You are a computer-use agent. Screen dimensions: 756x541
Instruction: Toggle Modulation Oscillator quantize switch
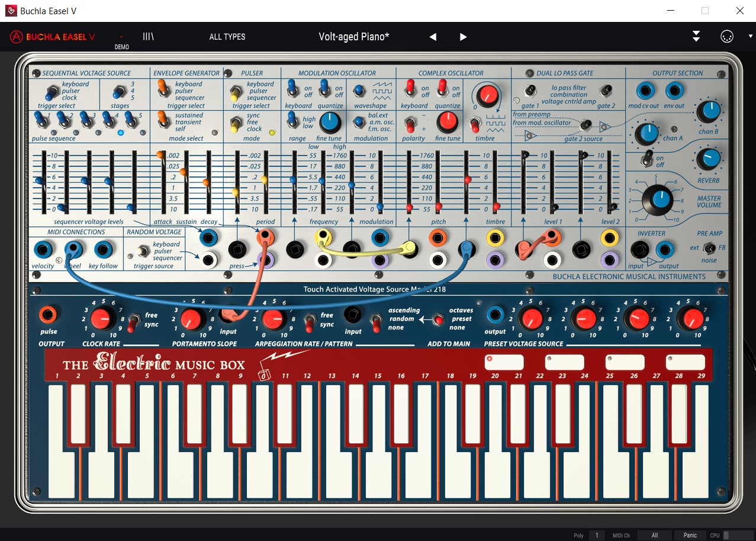click(x=324, y=89)
